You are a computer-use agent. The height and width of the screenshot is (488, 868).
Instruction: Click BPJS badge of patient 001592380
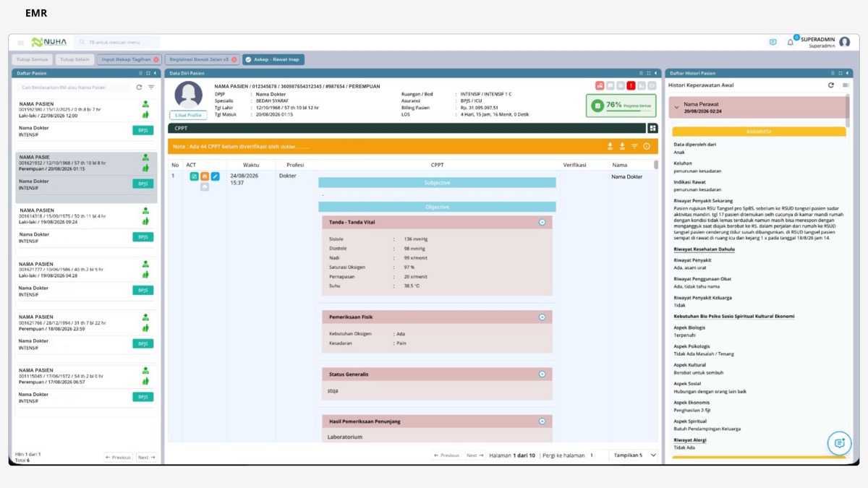point(143,130)
